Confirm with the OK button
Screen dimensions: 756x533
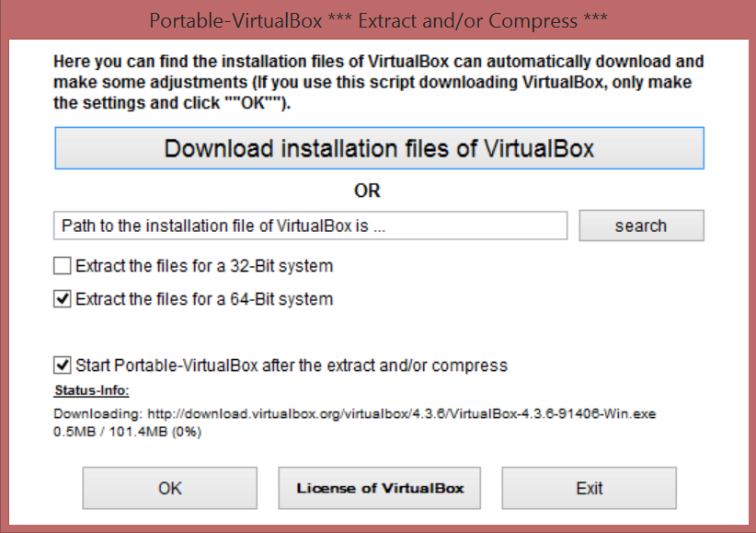tap(170, 488)
